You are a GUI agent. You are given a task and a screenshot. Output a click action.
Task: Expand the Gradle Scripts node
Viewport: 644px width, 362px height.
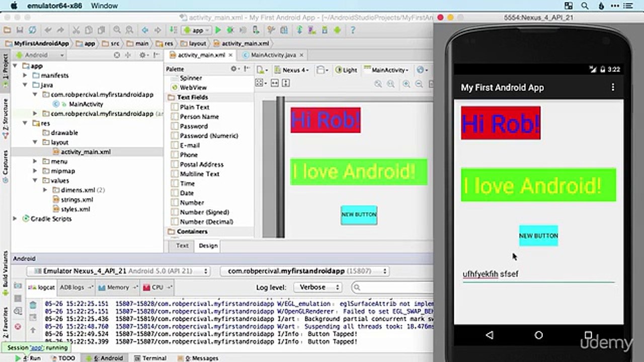coord(15,219)
